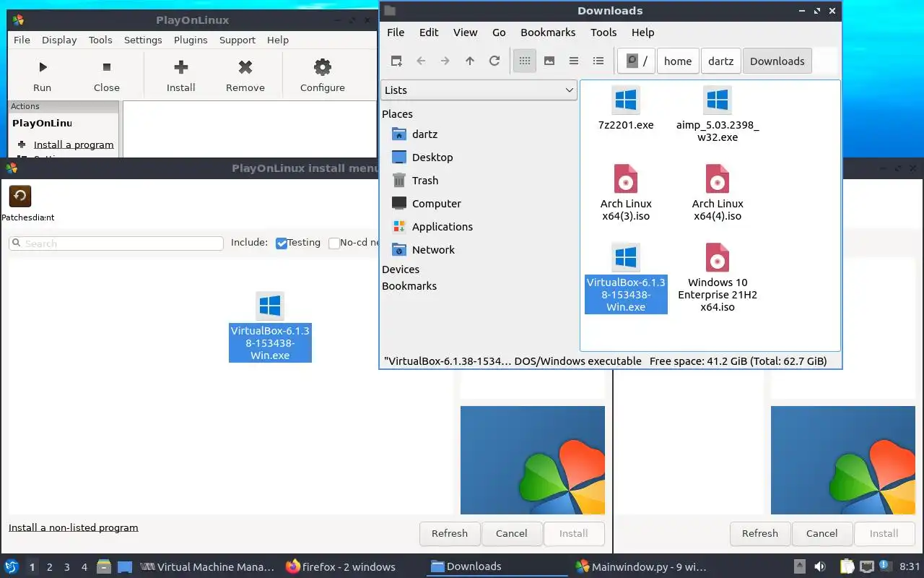Open Tools menu in PlayOnLinux window
Viewport: 924px width, 578px height.
(100, 40)
